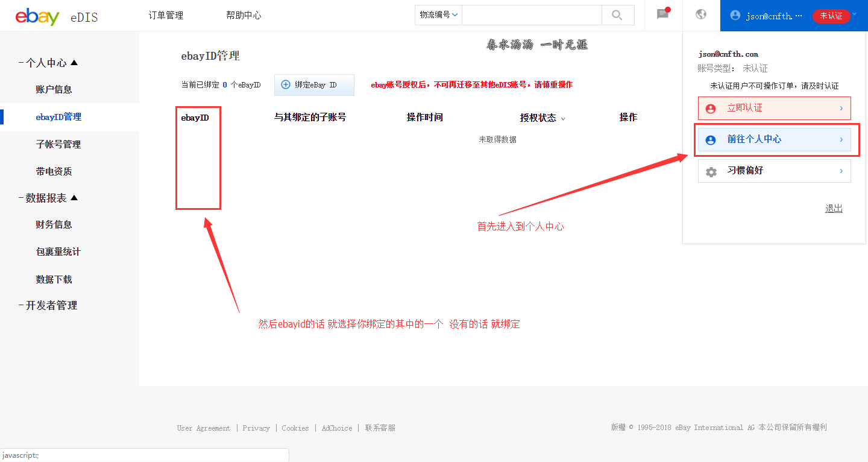Open 习惯偏好 settings

(x=775, y=171)
